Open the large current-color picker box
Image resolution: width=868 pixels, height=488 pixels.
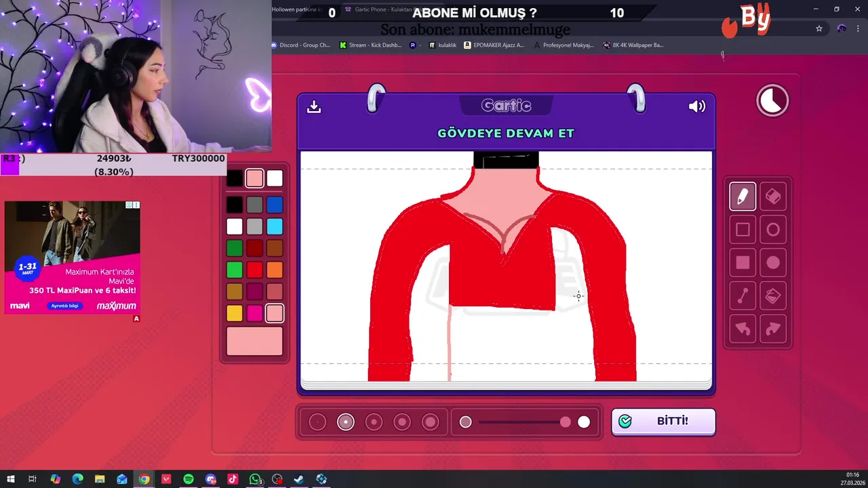click(x=254, y=341)
